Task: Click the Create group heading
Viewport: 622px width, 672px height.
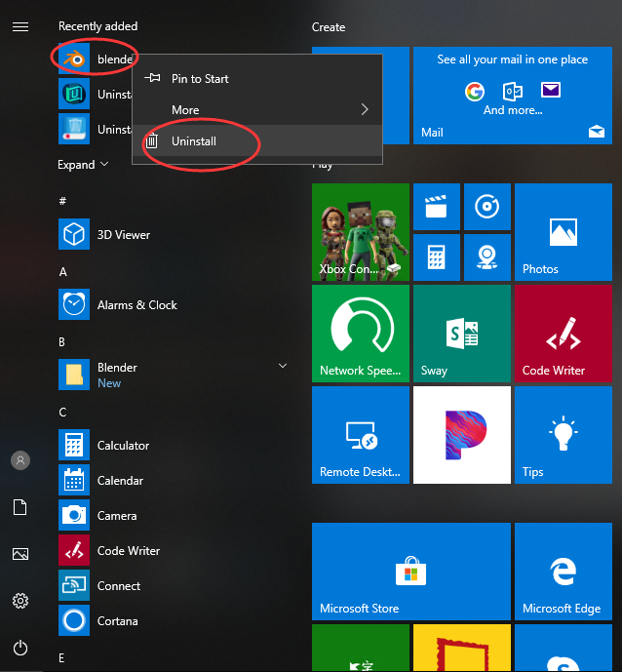Action: 329,27
